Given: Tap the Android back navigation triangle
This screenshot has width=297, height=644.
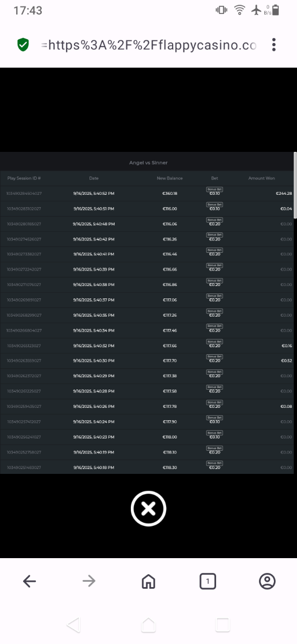Looking at the screenshot, I should tap(73, 625).
